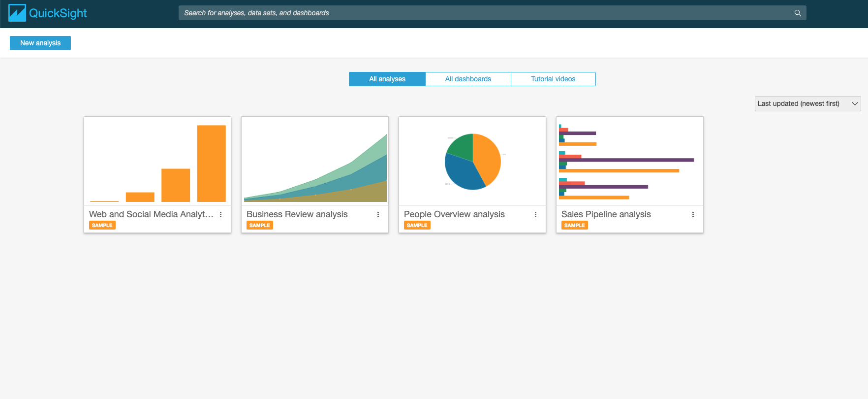Open the pie chart thumbnail
The height and width of the screenshot is (399, 868).
[x=472, y=161]
